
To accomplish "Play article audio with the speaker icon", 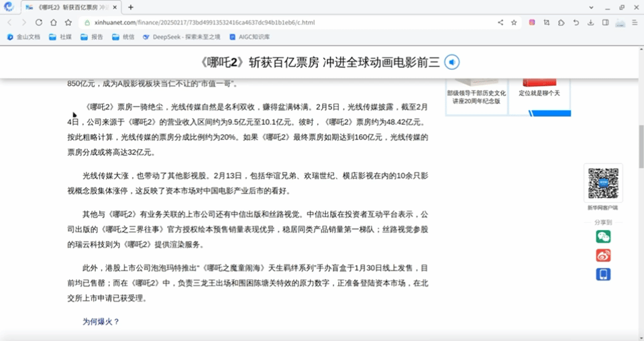I will coord(451,62).
